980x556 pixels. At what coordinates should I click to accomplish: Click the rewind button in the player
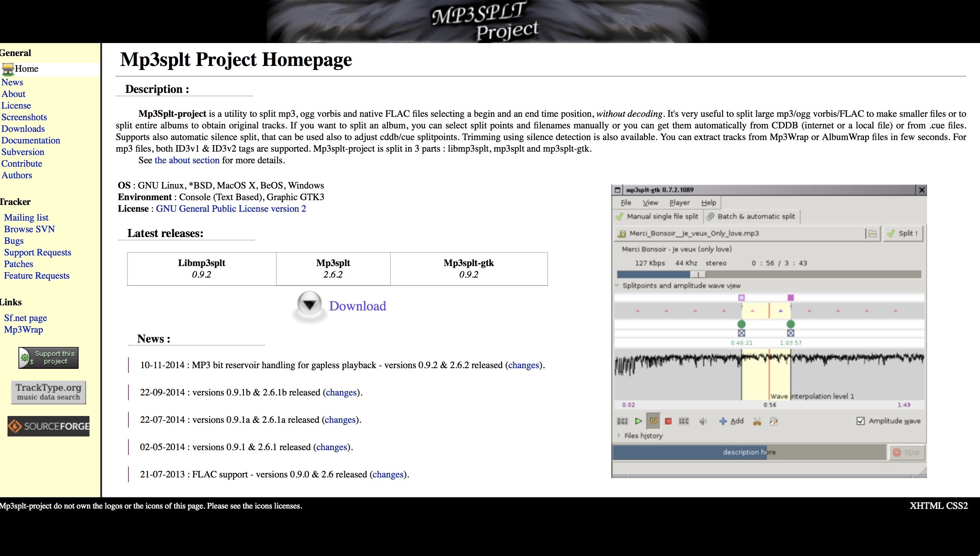point(622,421)
